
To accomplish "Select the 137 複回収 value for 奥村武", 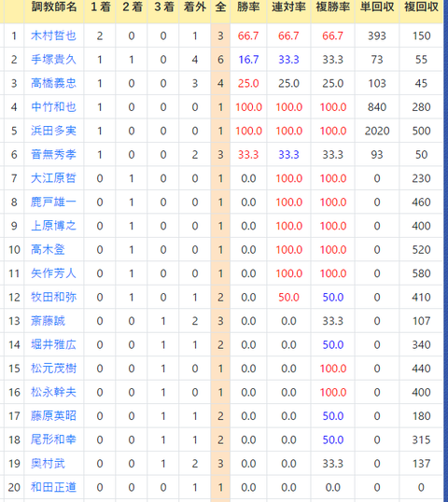I will click(421, 463).
